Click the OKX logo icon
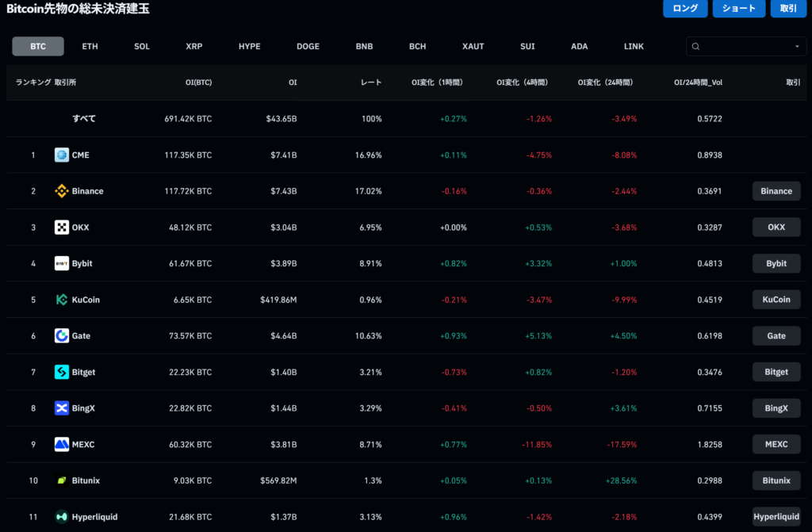 (62, 228)
